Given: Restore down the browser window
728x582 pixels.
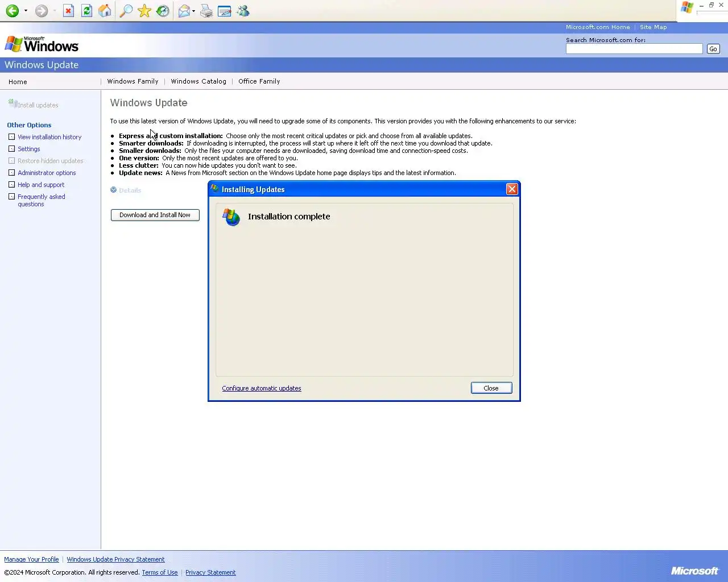Looking at the screenshot, I should click(711, 5).
